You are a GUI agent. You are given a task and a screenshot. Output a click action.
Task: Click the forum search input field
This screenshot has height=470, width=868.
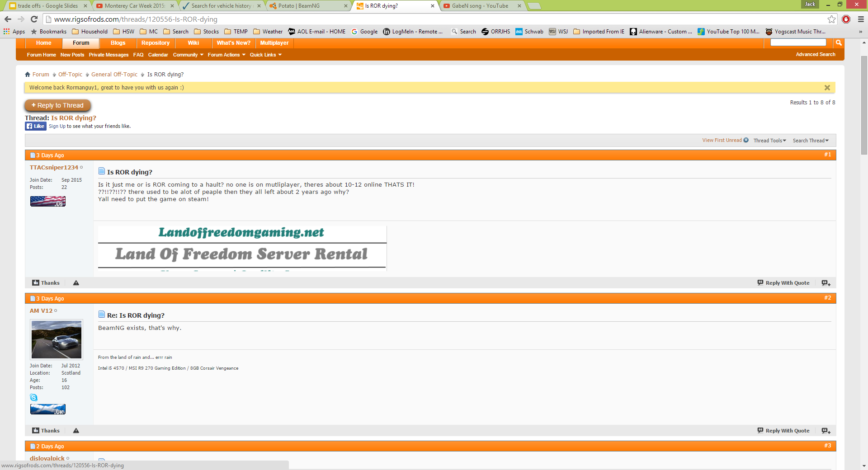coord(798,42)
